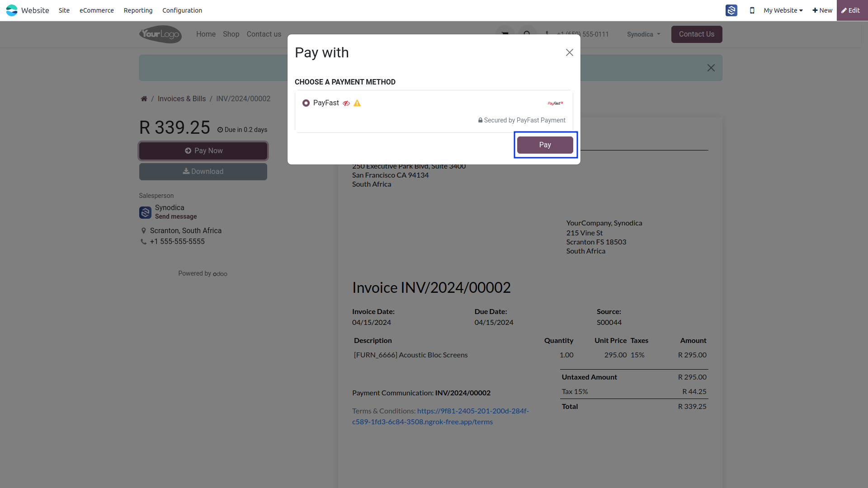This screenshot has width=868, height=488.
Task: Click the S00044 source value
Action: click(609, 323)
